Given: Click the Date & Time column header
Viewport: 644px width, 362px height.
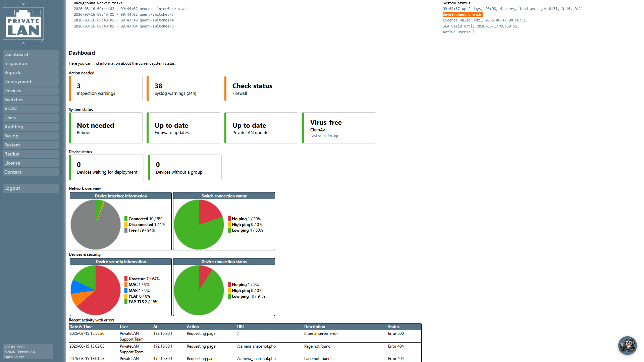Looking at the screenshot, I should [x=81, y=327].
